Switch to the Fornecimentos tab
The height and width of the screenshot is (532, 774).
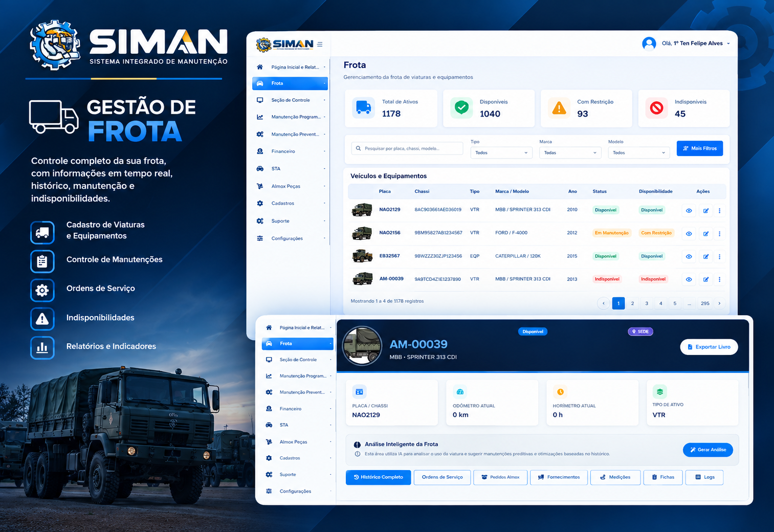coord(559,477)
